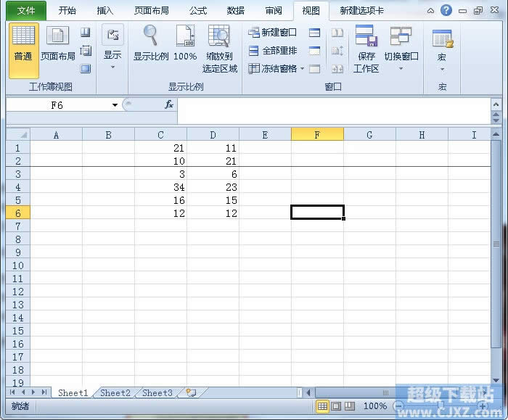Select the Normal (普通) workbook view

tap(23, 50)
